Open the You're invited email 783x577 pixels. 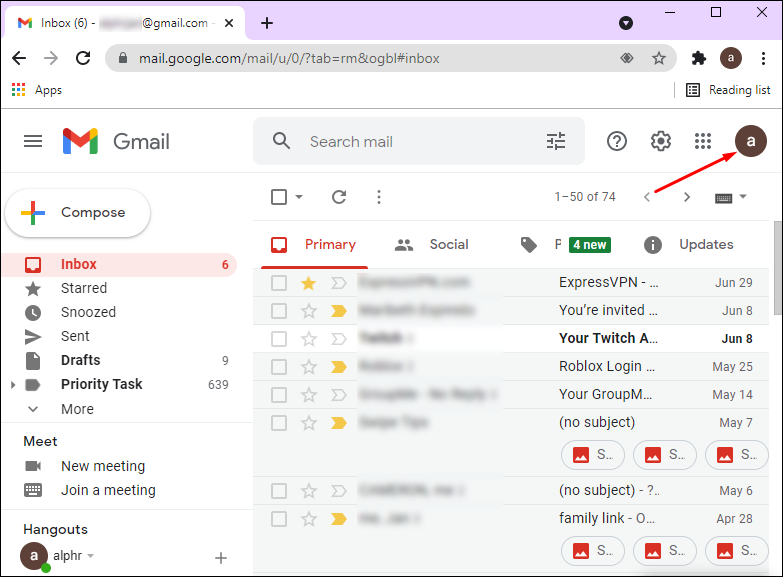(x=511, y=311)
